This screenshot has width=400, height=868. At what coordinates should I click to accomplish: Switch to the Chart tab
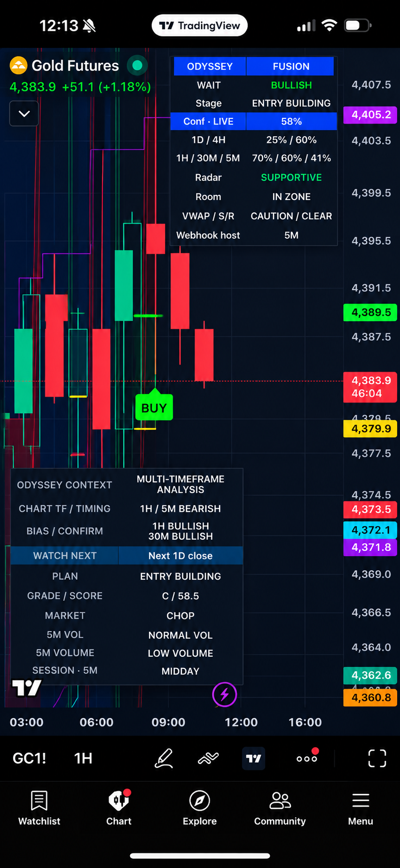(118, 808)
